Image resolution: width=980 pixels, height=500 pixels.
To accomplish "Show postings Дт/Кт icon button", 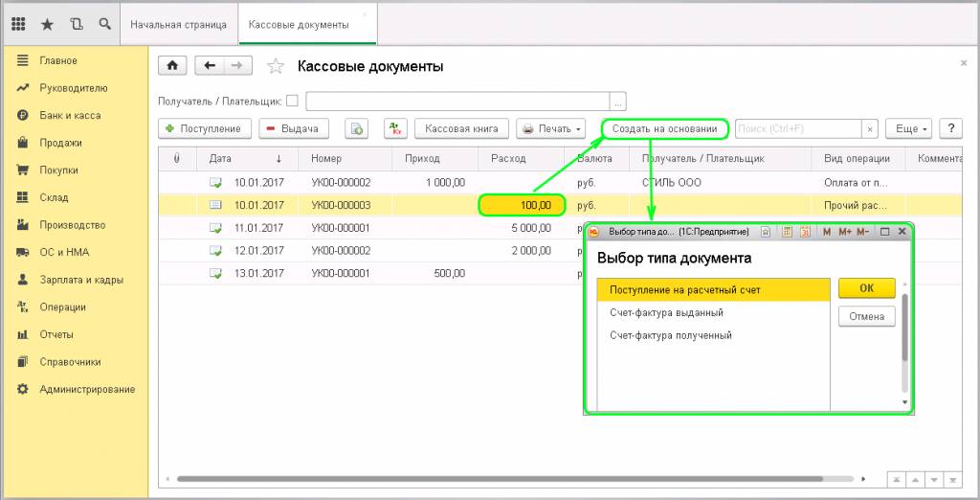I will pos(395,129).
